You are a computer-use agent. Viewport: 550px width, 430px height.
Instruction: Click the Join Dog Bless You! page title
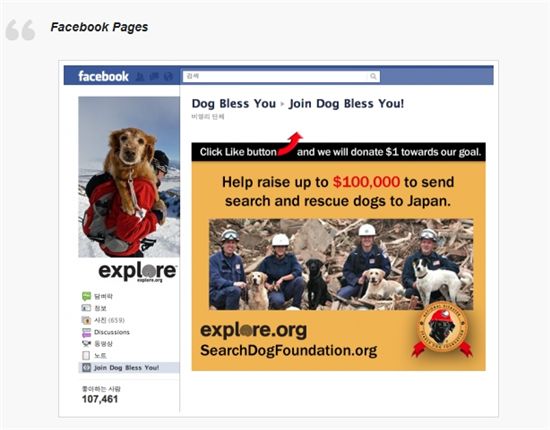point(346,103)
